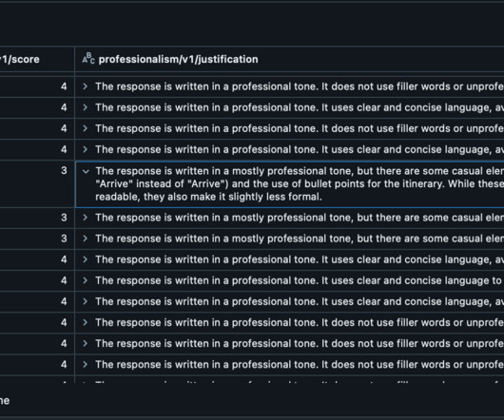Expand the thirteenth row's justification chevron
The width and height of the screenshot is (504, 420).
85,365
